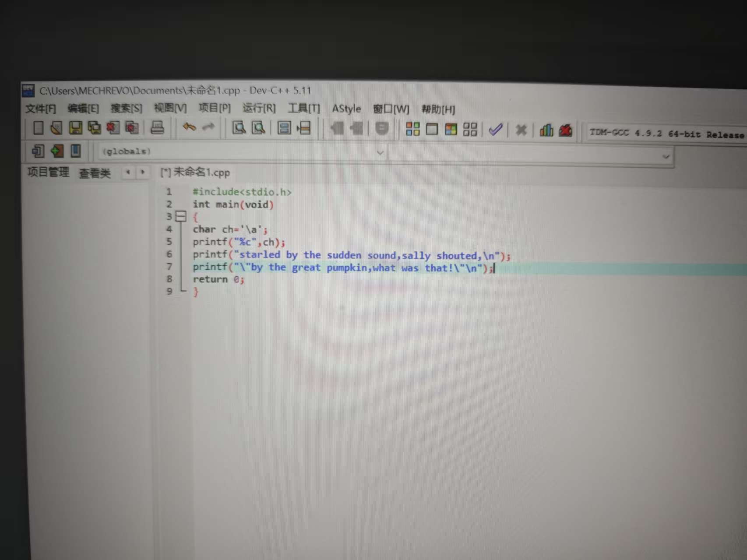Switch to the 查看类 panel tab
The width and height of the screenshot is (747, 560).
(95, 173)
